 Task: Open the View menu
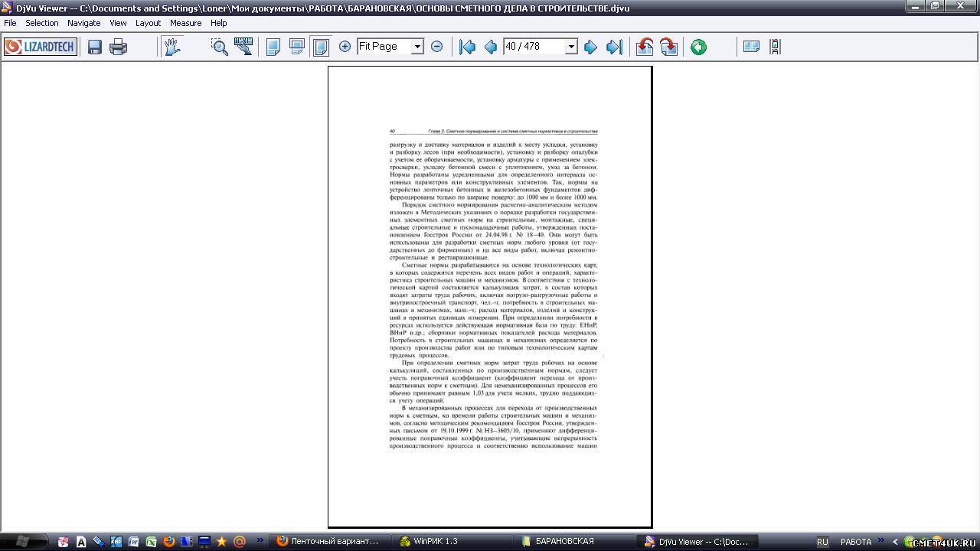(118, 23)
